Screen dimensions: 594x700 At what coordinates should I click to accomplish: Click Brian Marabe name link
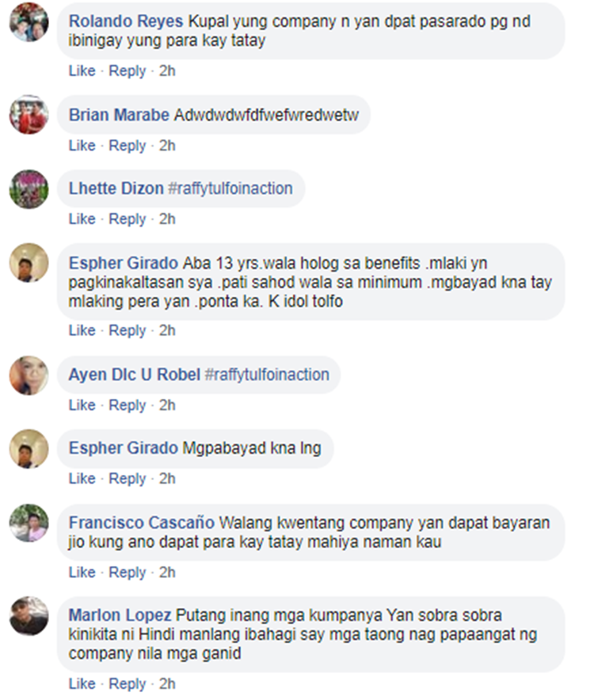(x=119, y=115)
